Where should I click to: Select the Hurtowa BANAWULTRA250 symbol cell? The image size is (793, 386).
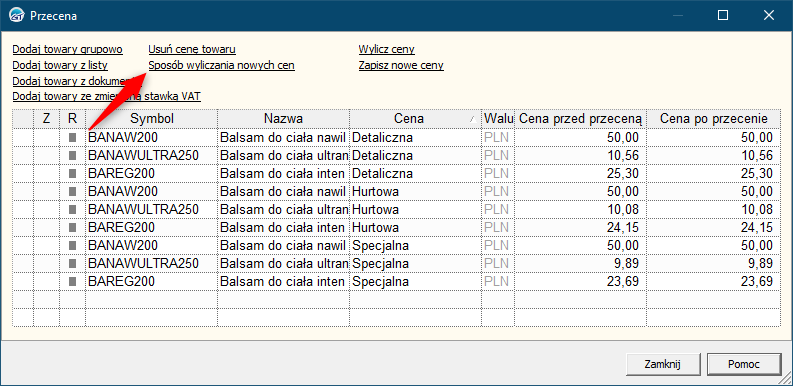pos(152,209)
